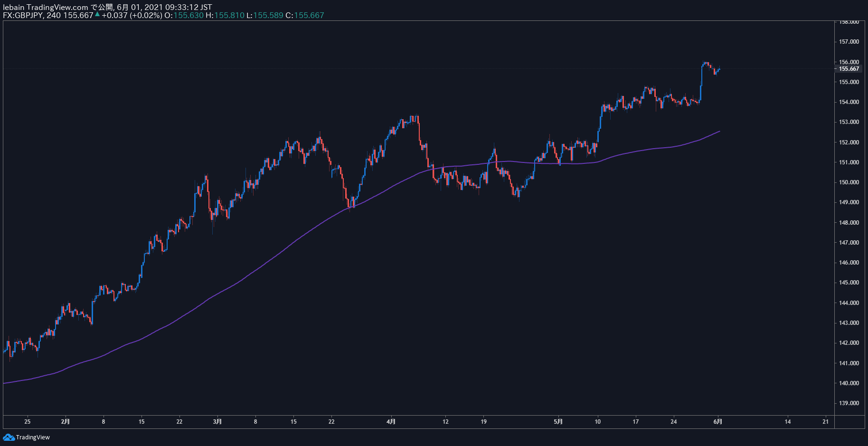Click the 14 date label on time axis
868x446 pixels.
point(788,421)
